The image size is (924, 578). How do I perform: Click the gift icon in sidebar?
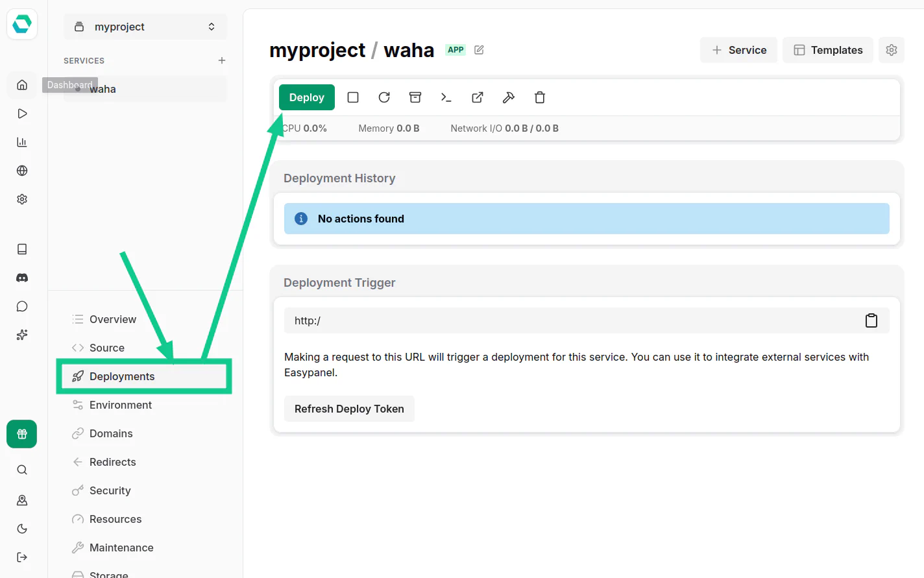[22, 434]
